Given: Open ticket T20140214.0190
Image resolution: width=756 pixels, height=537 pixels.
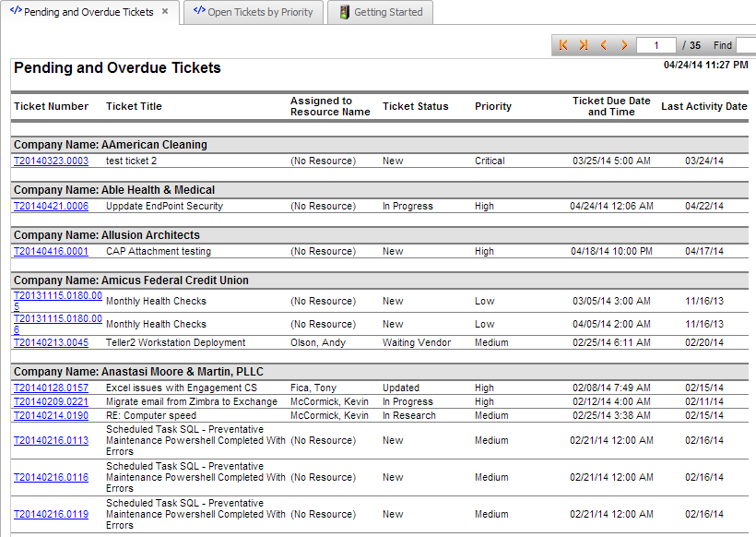Looking at the screenshot, I should point(51,415).
